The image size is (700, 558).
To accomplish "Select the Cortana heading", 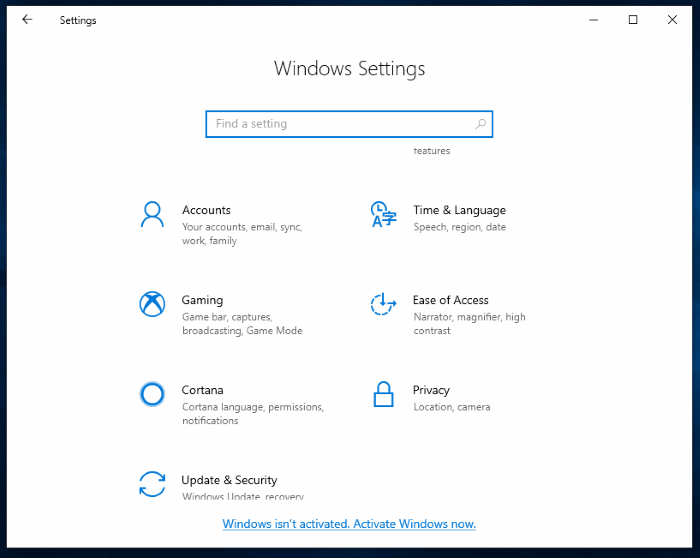I will tap(202, 390).
